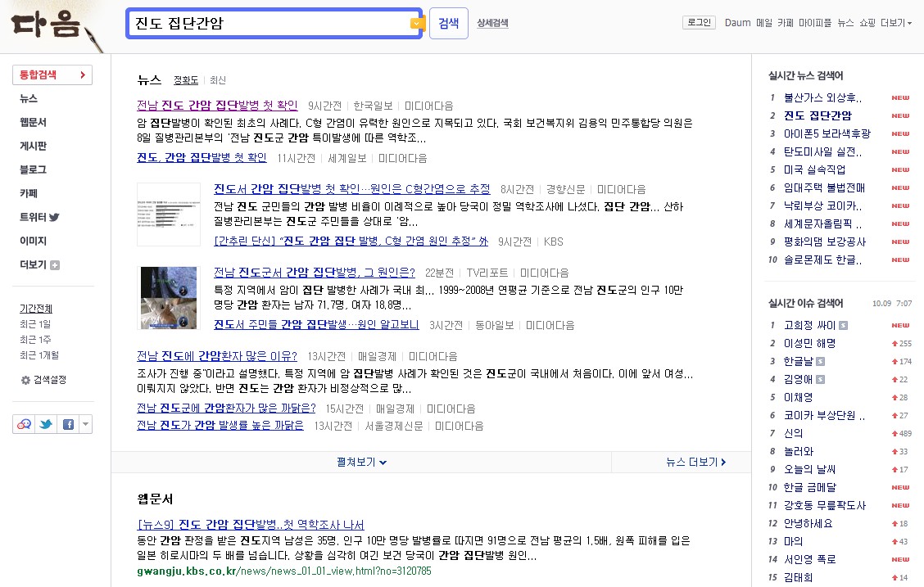This screenshot has height=587, width=924.
Task: Share results via the Facebook icon
Action: (x=68, y=424)
